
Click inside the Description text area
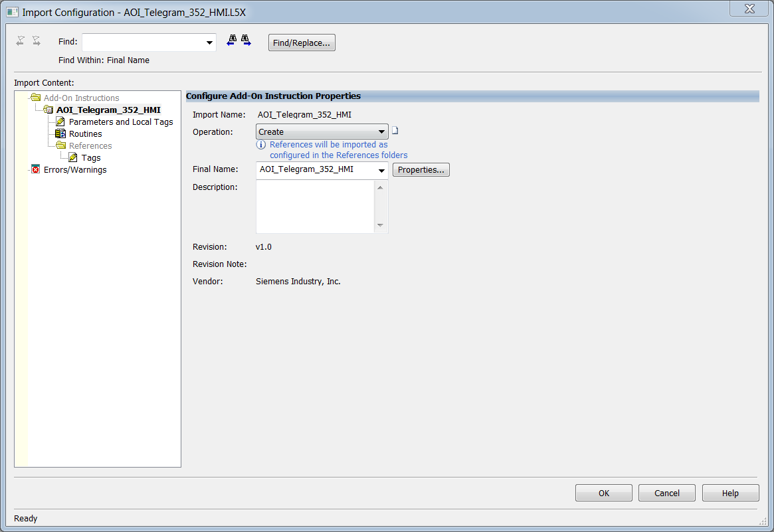[315, 207]
